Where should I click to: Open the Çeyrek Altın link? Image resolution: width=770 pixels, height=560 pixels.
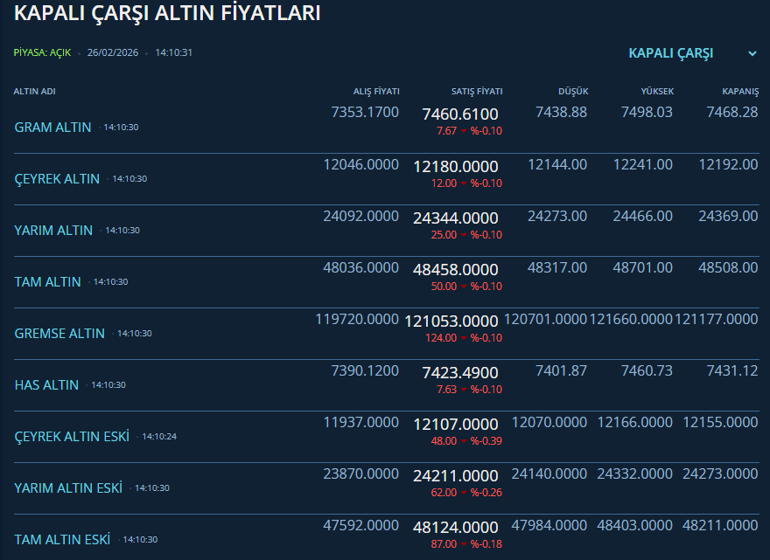coord(57,179)
